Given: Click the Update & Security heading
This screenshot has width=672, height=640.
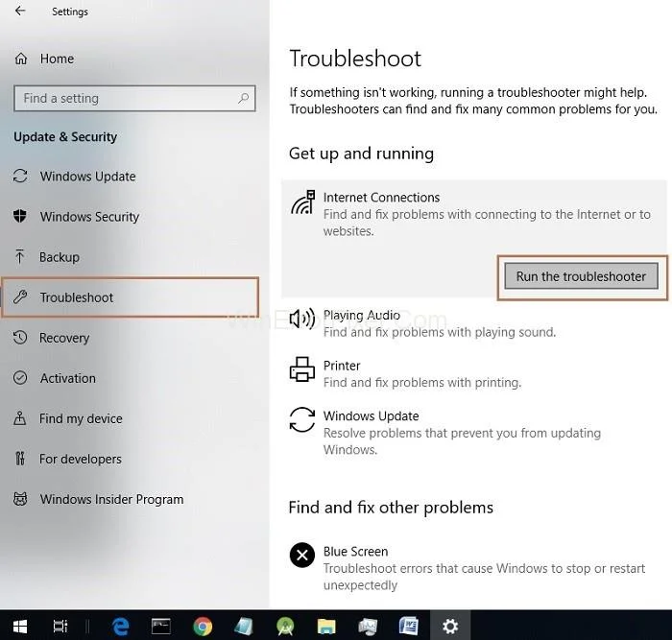Looking at the screenshot, I should pyautogui.click(x=65, y=137).
